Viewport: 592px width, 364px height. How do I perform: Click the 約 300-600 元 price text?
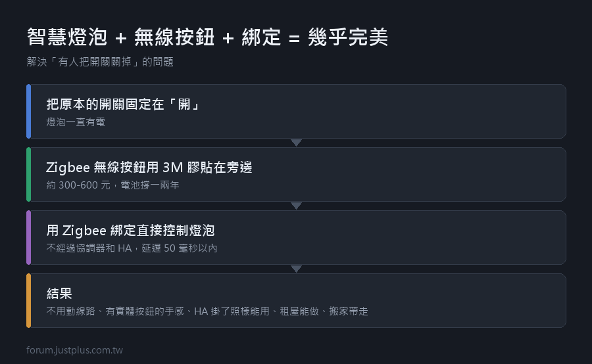[78, 185]
